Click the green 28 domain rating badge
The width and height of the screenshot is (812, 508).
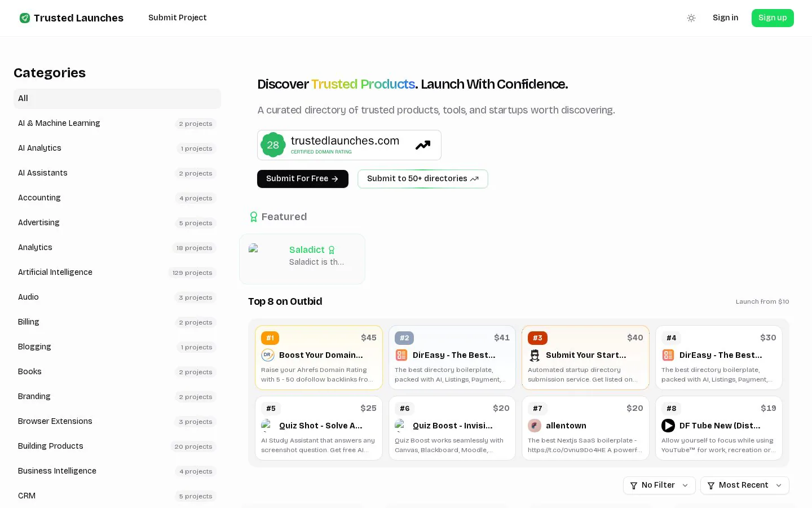coord(273,145)
